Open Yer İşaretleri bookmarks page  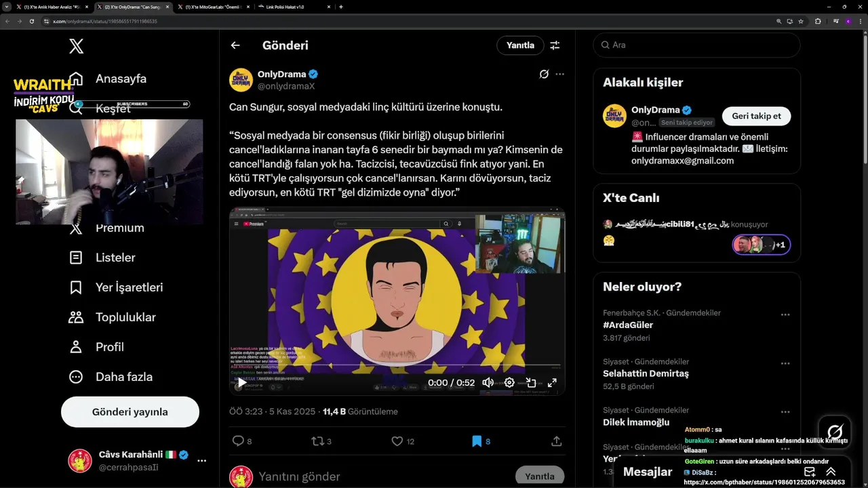(115, 287)
